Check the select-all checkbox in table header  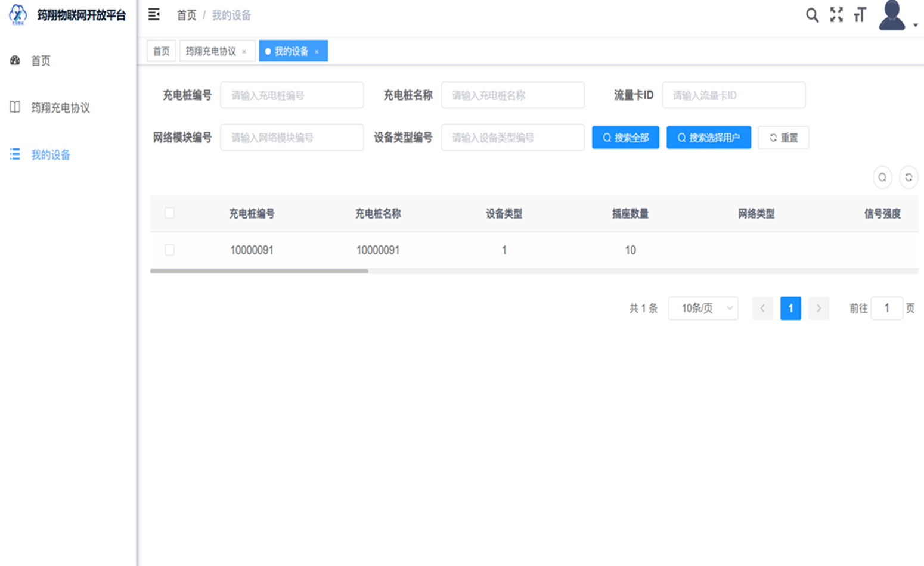(169, 213)
